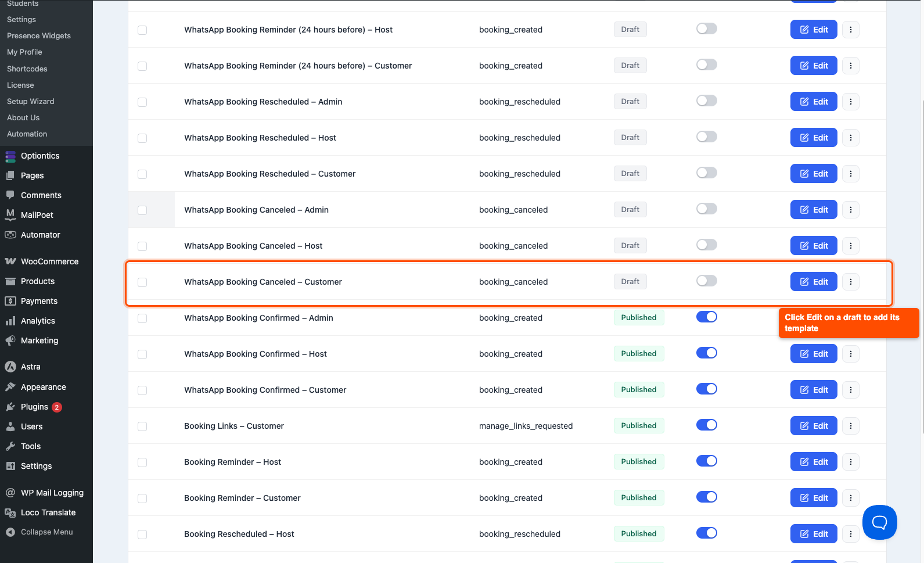This screenshot has height=563, width=924.
Task: Open more options for WhatsApp Booking Canceled – Customer
Action: tap(851, 282)
